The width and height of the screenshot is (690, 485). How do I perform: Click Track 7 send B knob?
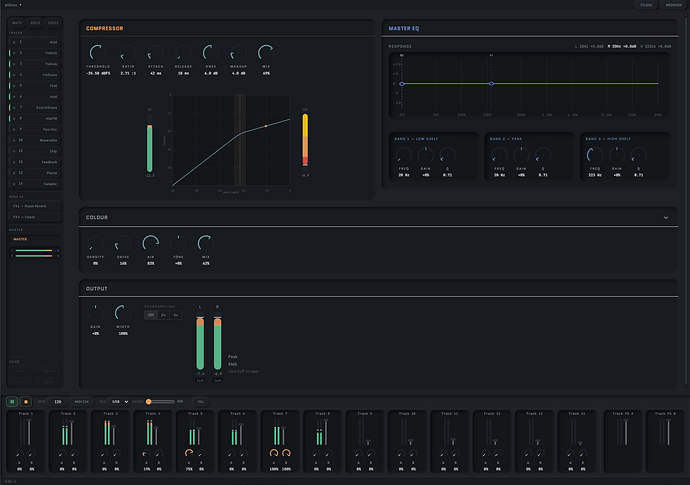pyautogui.click(x=286, y=453)
